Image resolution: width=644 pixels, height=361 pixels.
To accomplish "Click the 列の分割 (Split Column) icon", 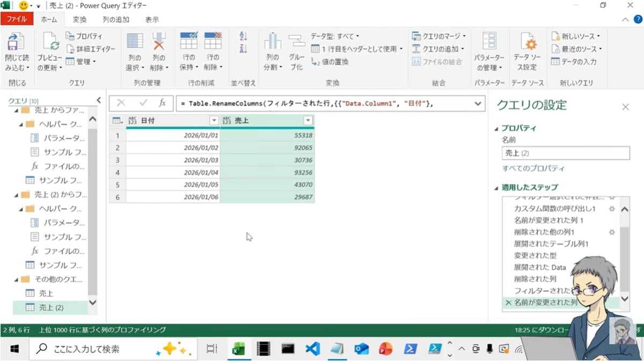I will 272,42.
